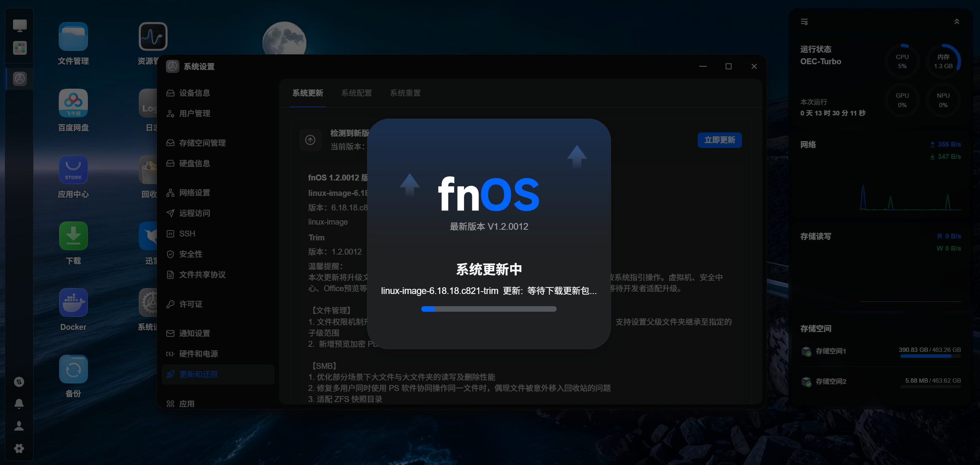Switch to the 系统更新 tab

point(307,93)
